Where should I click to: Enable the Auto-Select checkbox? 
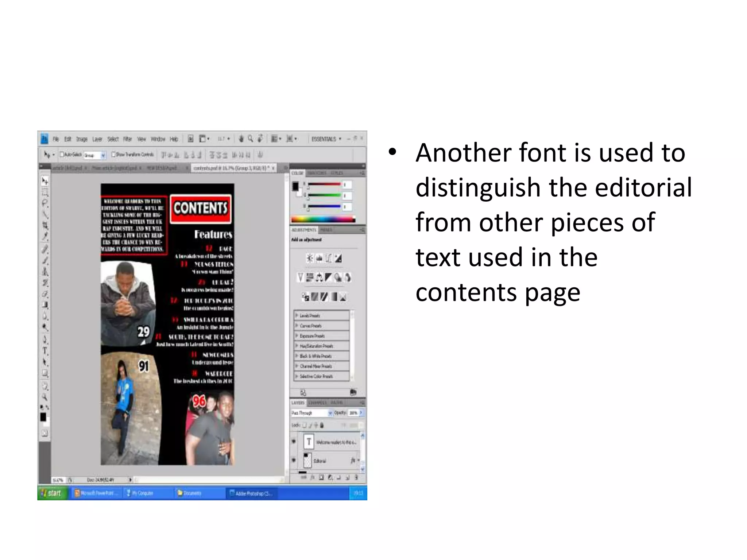62,155
